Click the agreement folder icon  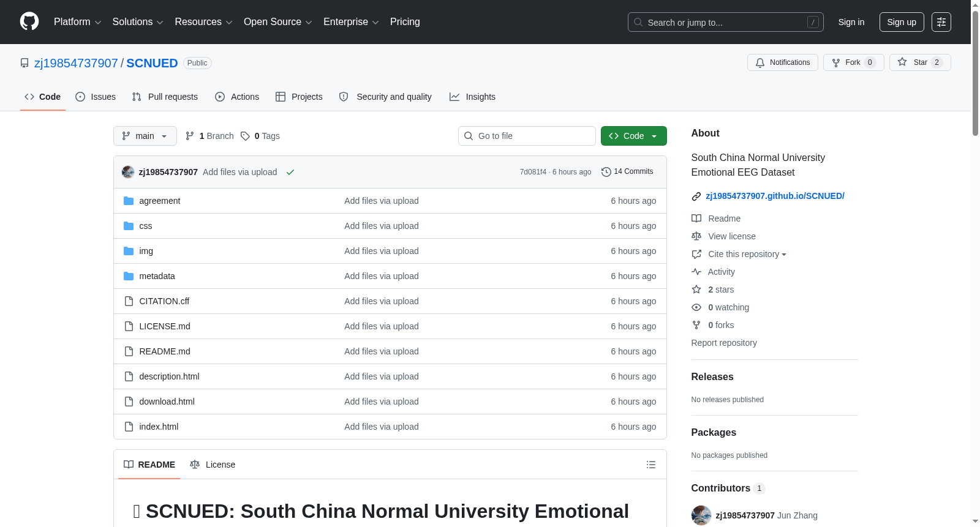129,201
